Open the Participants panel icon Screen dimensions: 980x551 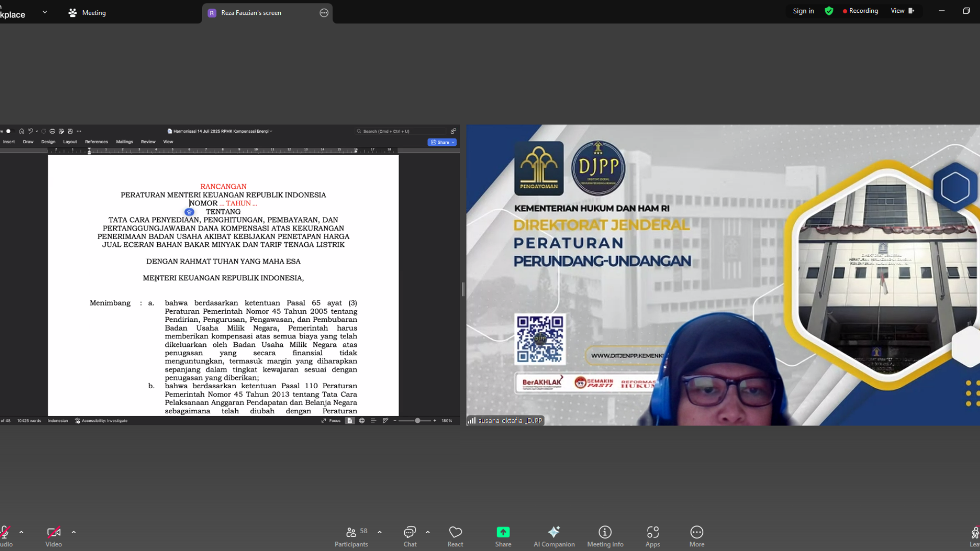(351, 532)
